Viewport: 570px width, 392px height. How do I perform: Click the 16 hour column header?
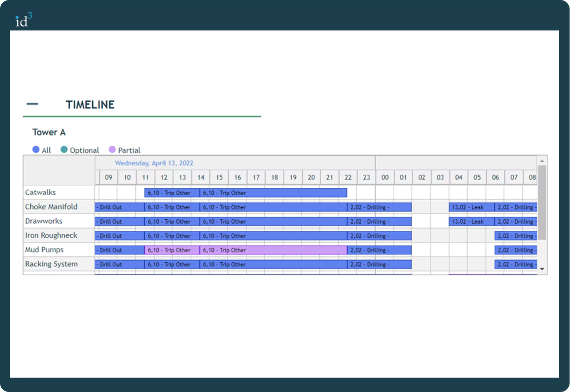coord(238,177)
